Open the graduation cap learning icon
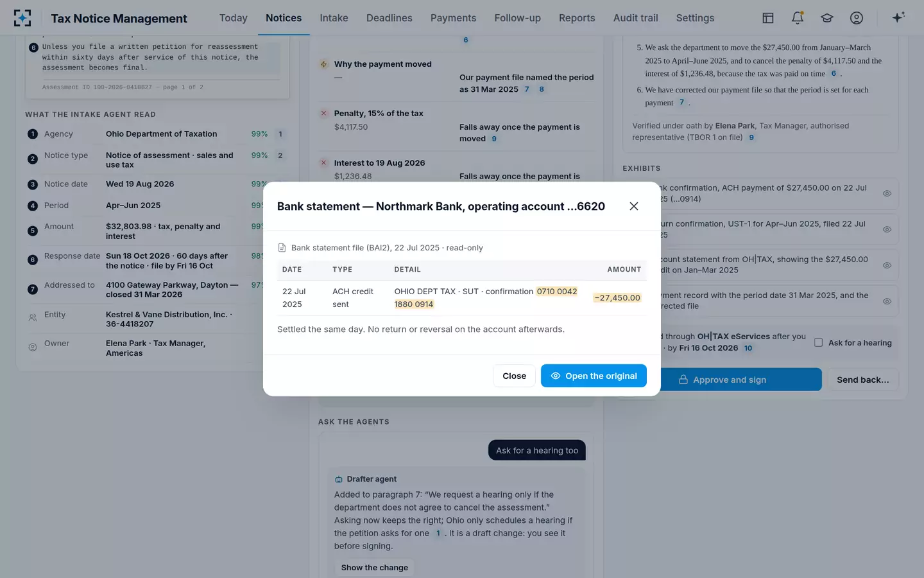This screenshot has height=578, width=924. 827,18
